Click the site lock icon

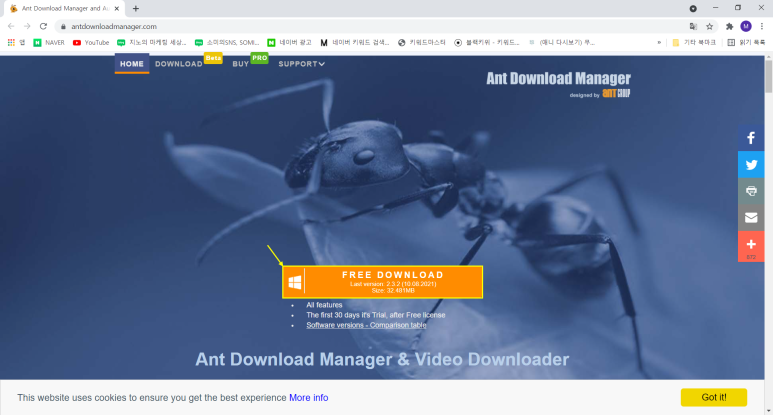click(63, 27)
